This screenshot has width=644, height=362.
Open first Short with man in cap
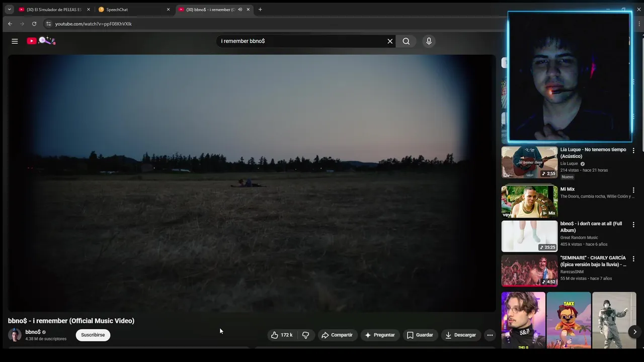(x=523, y=320)
